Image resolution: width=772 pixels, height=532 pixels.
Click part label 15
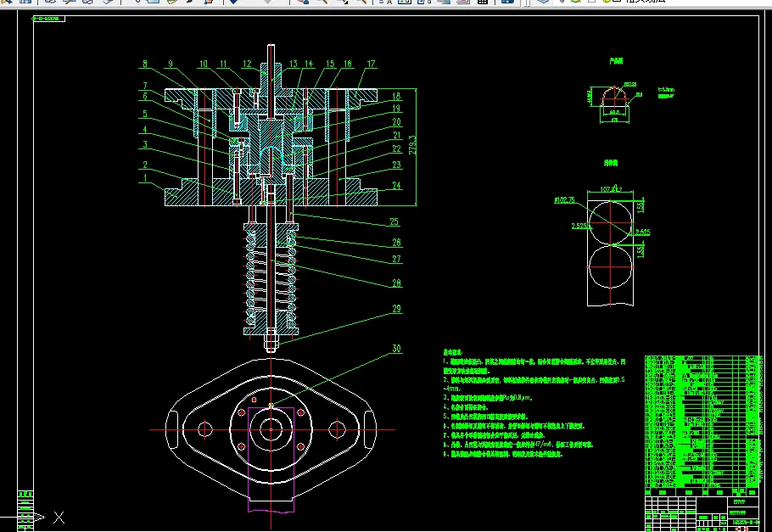pos(330,64)
